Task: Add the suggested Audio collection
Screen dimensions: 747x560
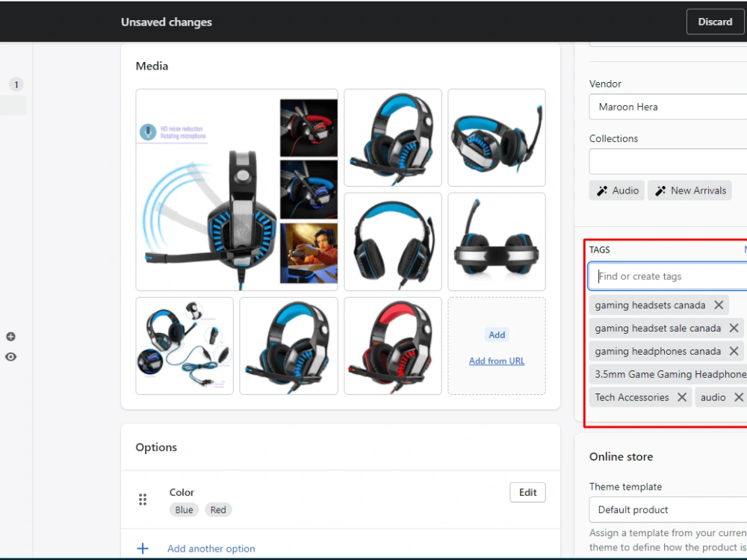Action: [x=617, y=190]
